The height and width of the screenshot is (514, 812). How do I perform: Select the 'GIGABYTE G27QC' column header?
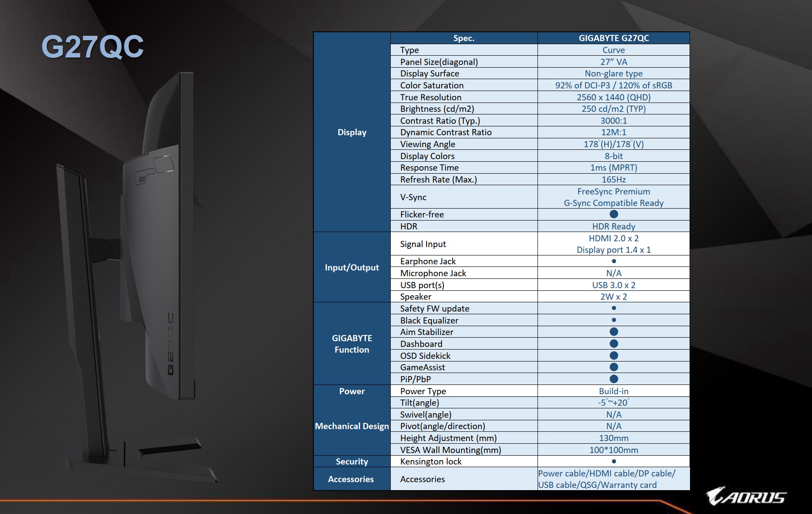(x=614, y=38)
